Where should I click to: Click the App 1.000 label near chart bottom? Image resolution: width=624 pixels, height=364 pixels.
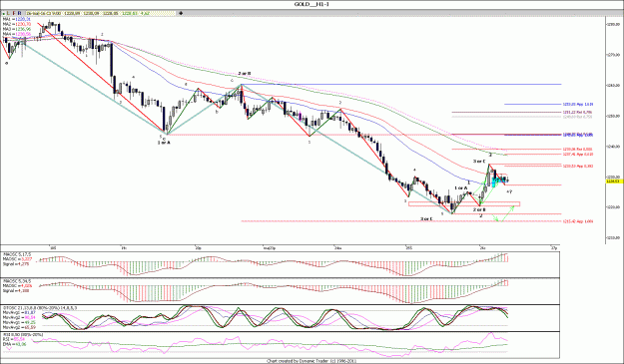[x=578, y=221]
